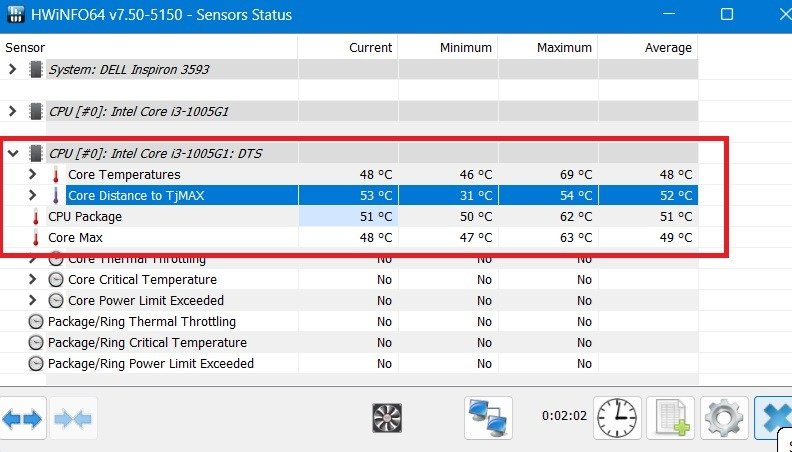Collapse the CPU DTS sensor group
Viewport: 792px width, 452px height.
[x=12, y=153]
